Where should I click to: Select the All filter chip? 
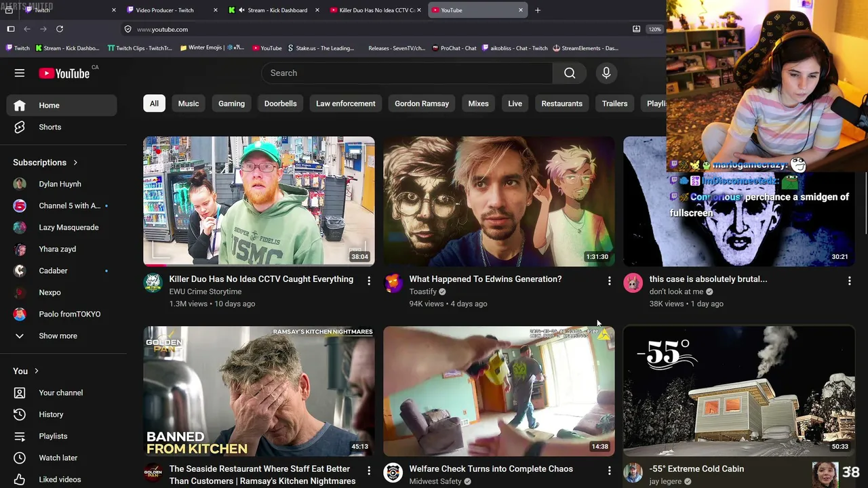tap(154, 104)
